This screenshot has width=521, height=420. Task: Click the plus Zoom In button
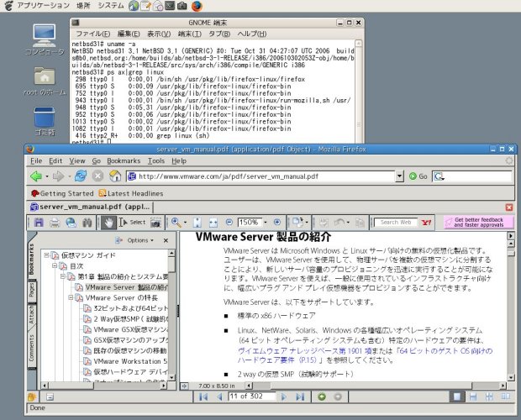click(277, 222)
